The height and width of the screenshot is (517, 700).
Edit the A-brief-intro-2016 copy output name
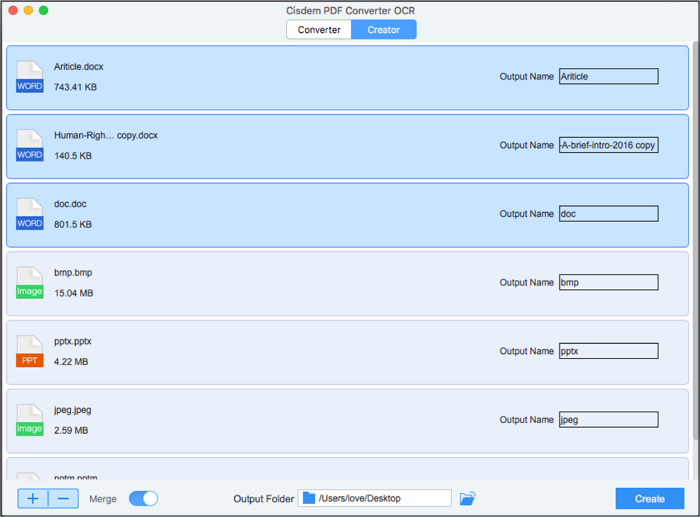(608, 145)
